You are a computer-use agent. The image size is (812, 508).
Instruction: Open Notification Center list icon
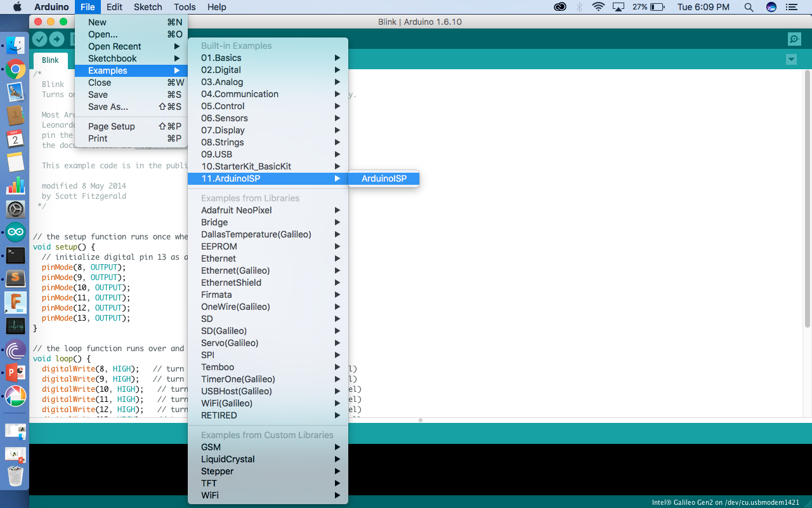pyautogui.click(x=790, y=7)
